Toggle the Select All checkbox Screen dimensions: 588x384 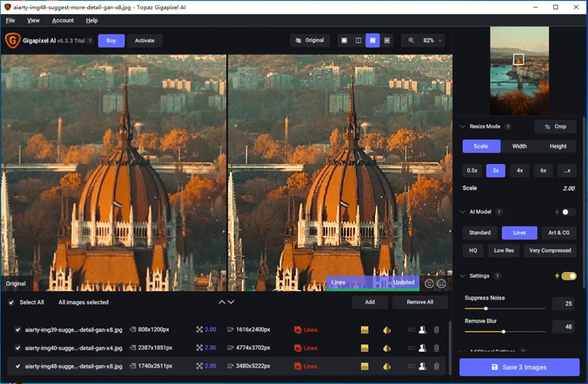(x=11, y=302)
